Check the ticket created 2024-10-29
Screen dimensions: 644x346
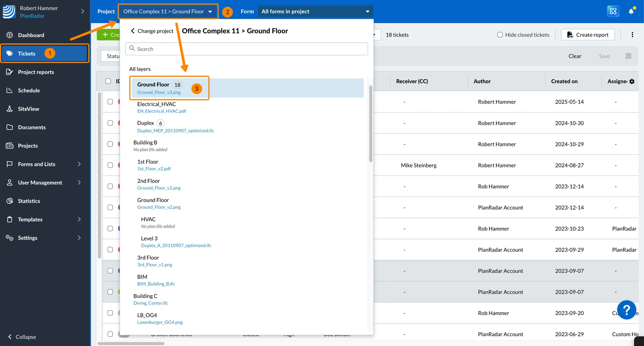(x=110, y=144)
